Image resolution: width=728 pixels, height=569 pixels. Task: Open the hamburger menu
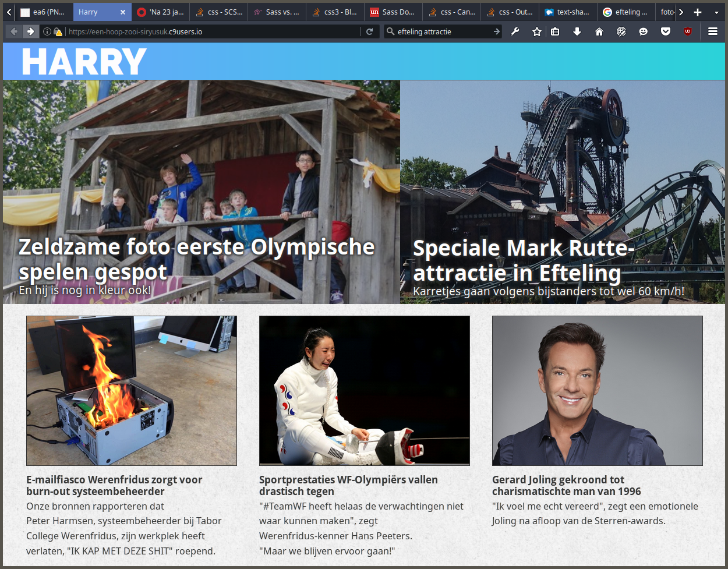pyautogui.click(x=713, y=31)
